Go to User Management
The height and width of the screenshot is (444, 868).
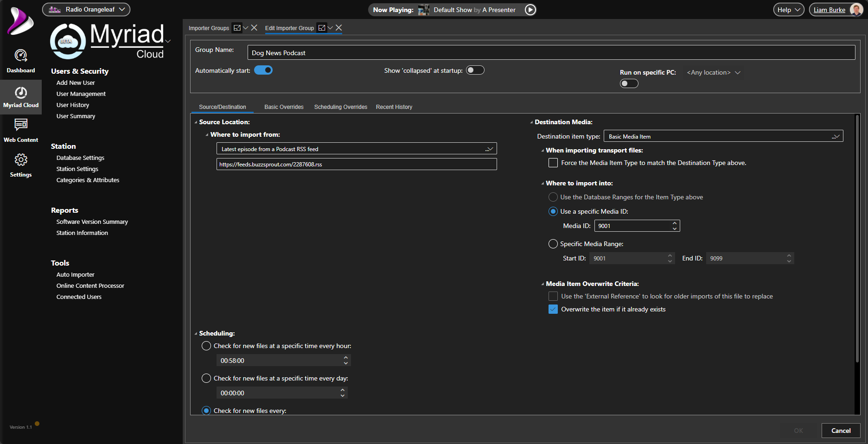click(x=81, y=94)
